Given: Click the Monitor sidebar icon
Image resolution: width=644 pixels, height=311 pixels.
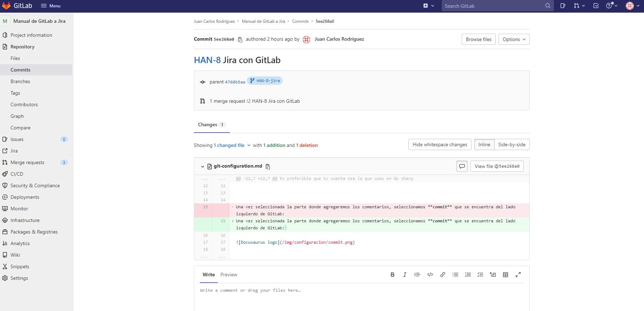Looking at the screenshot, I should (x=5, y=209).
